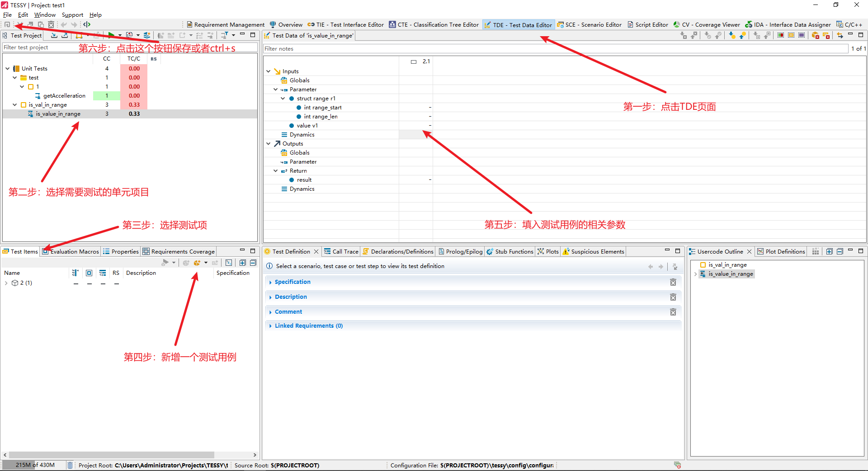Click the green-red dashed rectangle icon in TDE toolbar
The width and height of the screenshot is (868, 471).
point(781,35)
